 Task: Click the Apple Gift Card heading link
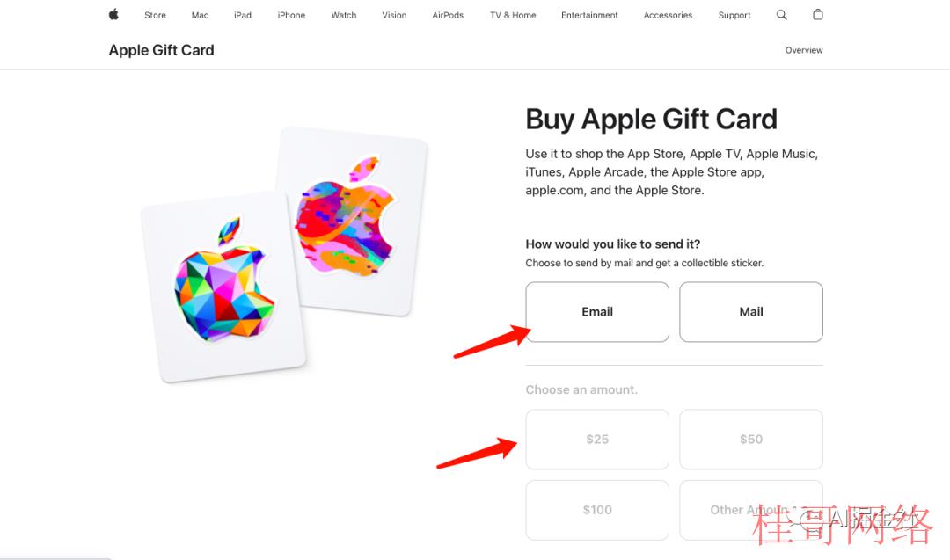click(161, 50)
